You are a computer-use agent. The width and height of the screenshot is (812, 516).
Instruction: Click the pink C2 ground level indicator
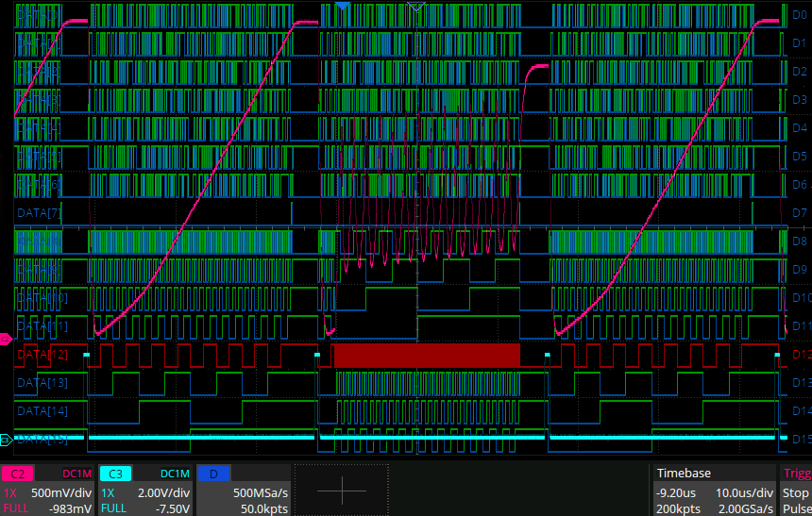tap(5, 338)
